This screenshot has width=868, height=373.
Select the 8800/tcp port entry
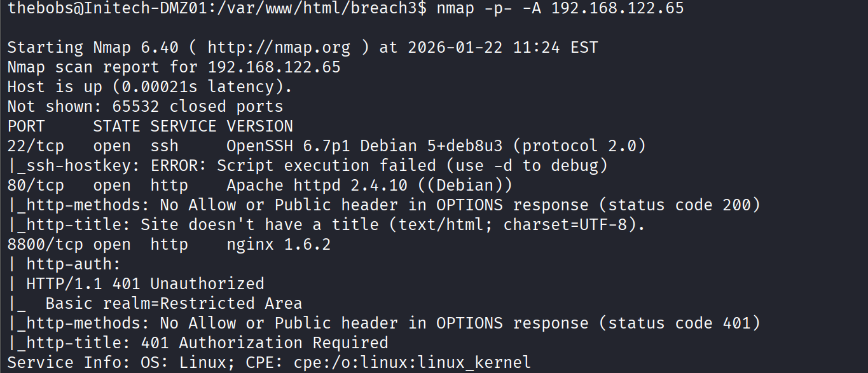coord(45,245)
